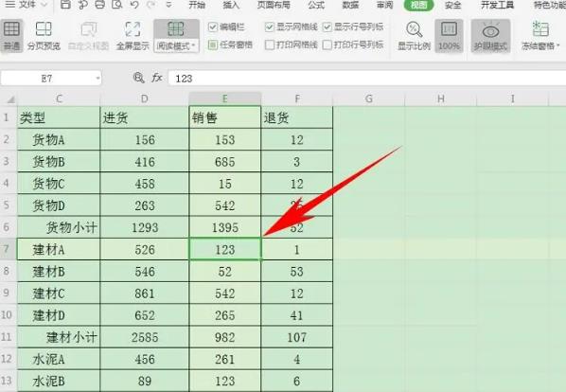Click the Redo arrow icon
Viewport: 566px width, 392px height.
(x=150, y=5)
